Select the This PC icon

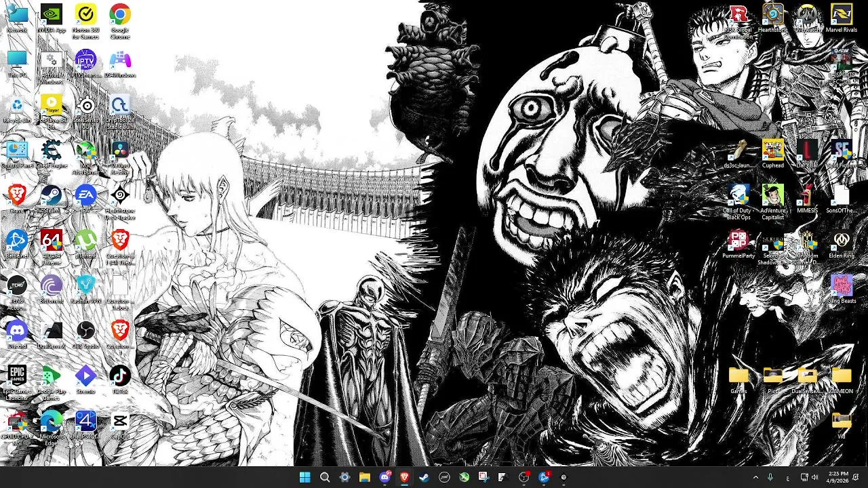17,64
